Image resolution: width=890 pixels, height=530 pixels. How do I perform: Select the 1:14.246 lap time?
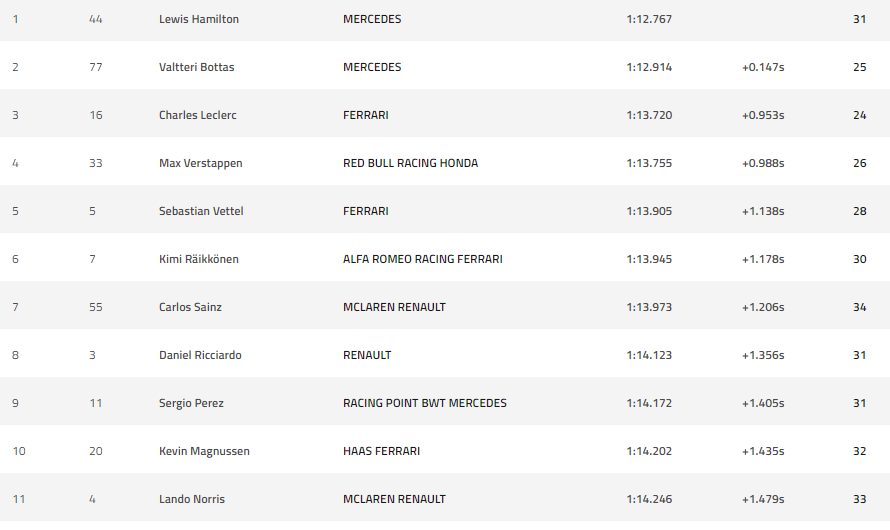coord(649,499)
